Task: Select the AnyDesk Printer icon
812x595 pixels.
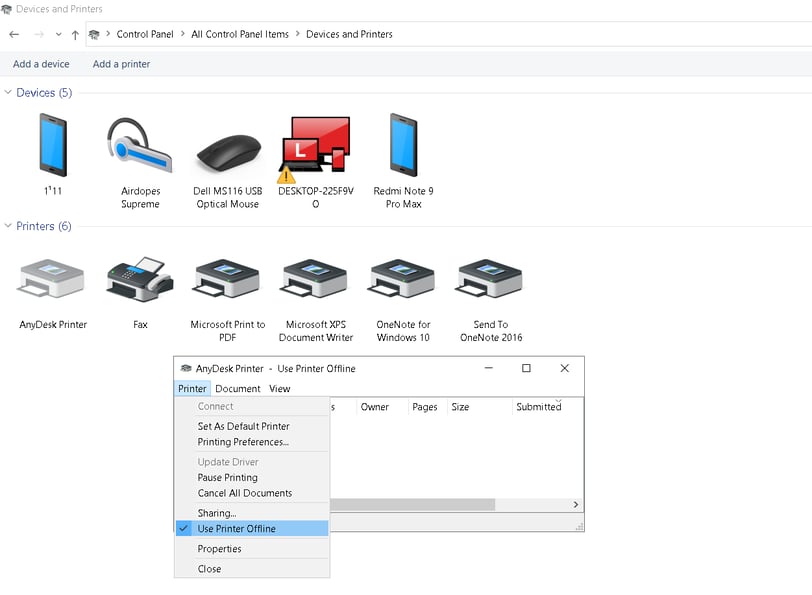Action: click(x=52, y=278)
